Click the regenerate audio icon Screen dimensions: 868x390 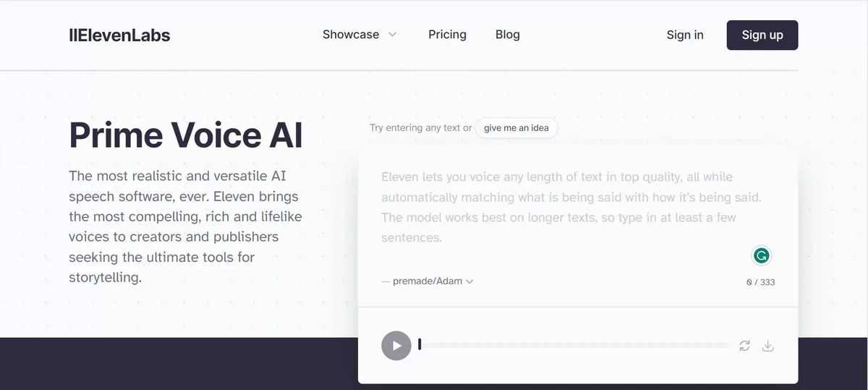tap(744, 346)
